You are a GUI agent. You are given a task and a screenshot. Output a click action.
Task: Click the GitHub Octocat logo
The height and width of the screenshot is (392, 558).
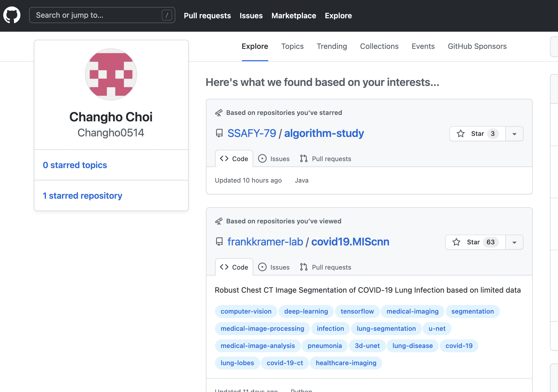click(12, 15)
